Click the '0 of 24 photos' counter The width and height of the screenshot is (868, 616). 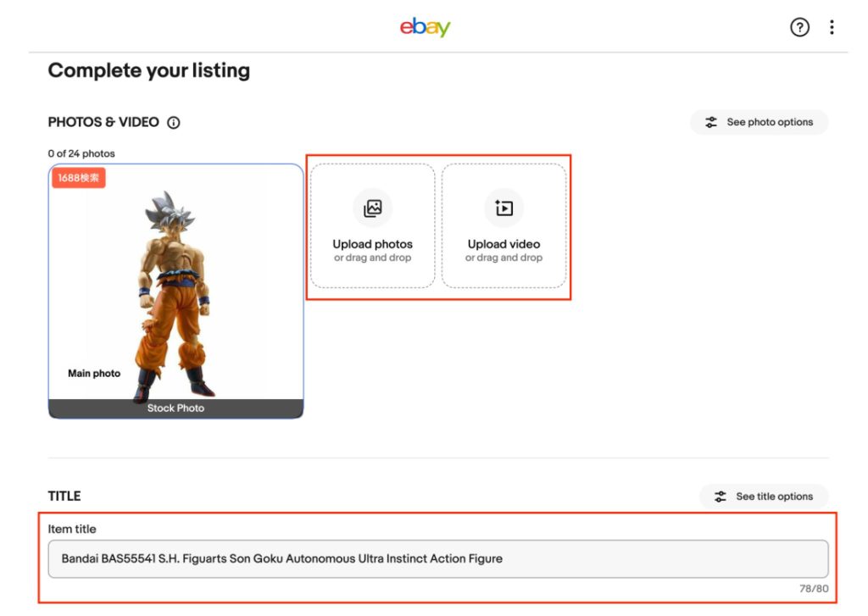point(81,153)
